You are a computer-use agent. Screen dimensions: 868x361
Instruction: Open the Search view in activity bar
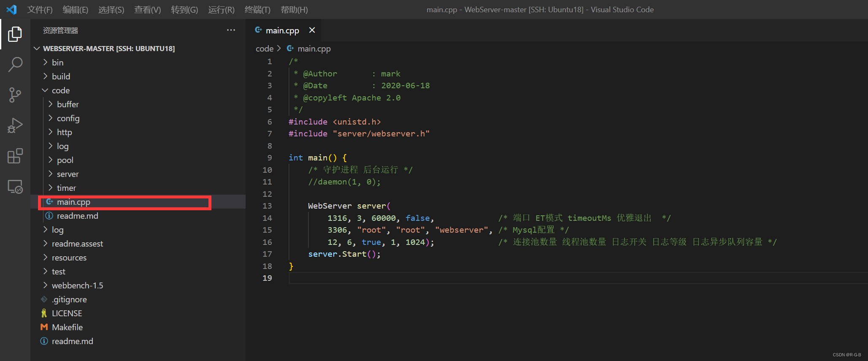coord(15,65)
